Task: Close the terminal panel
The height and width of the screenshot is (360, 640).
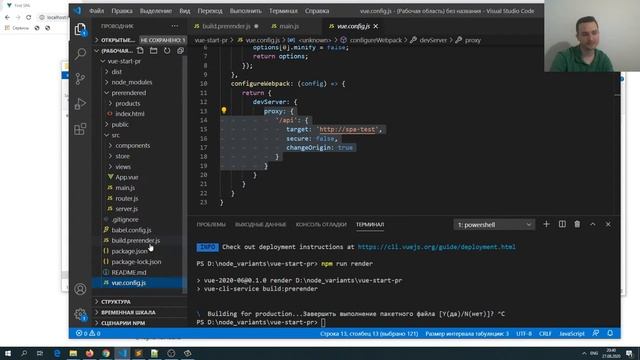Action: (x=608, y=224)
